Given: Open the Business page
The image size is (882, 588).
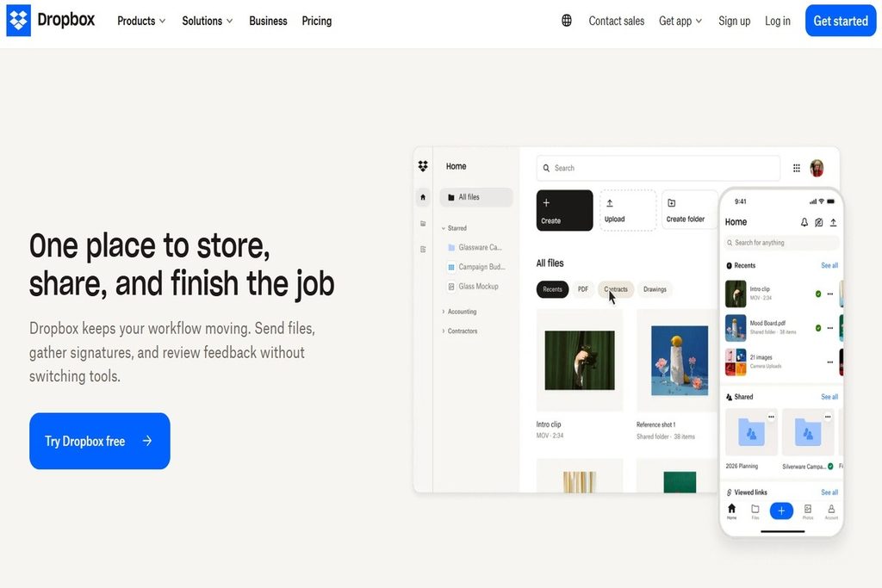Looking at the screenshot, I should click(x=269, y=21).
